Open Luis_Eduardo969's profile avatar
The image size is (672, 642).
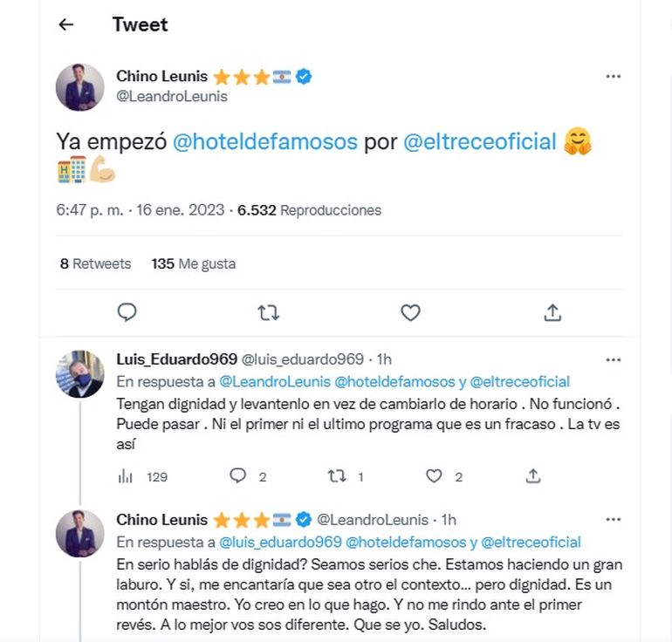tap(80, 373)
